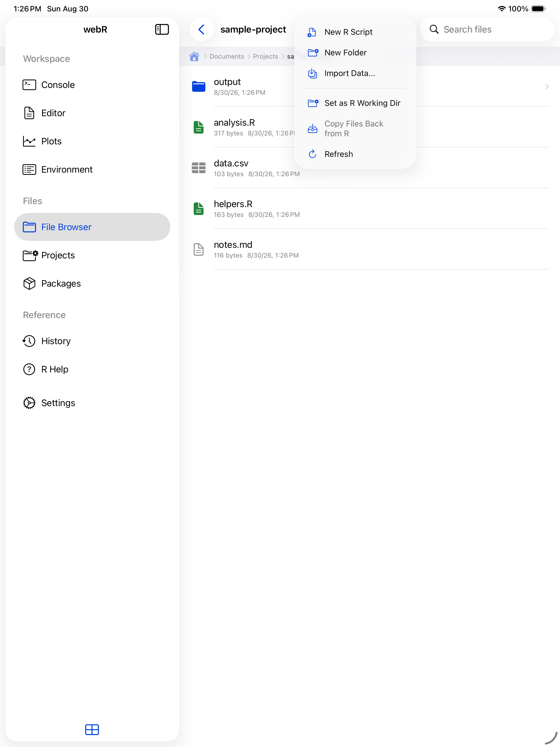The width and height of the screenshot is (560, 747).
Task: Open the Environment sidebar label
Action: 67,170
